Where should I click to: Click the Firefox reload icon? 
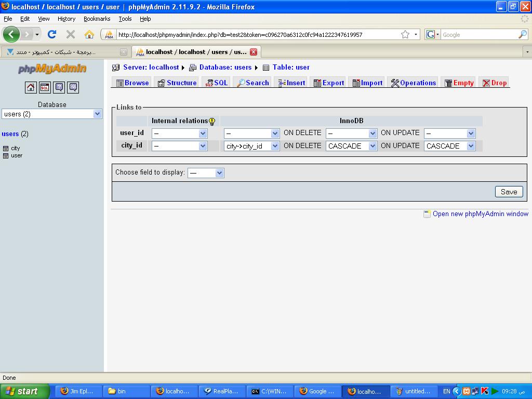[x=52, y=34]
